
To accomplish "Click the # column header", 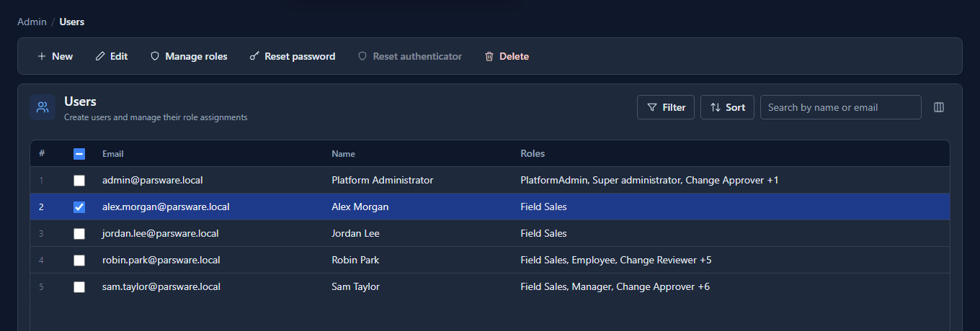I will click(x=42, y=153).
